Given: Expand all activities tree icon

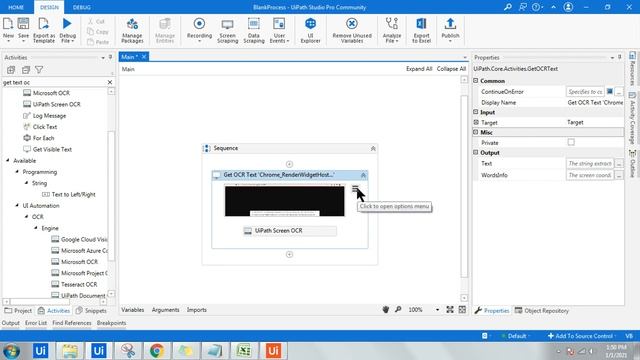Looking at the screenshot, I should click(x=11, y=70).
